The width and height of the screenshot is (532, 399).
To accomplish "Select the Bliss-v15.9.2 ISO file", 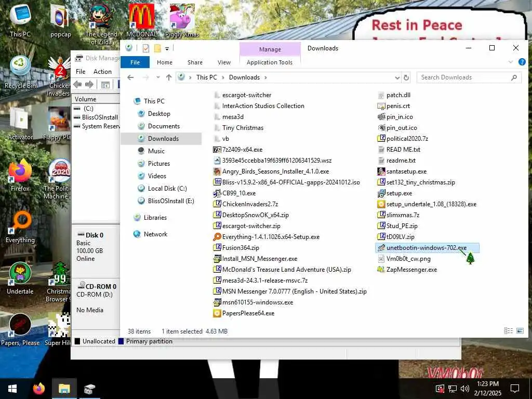I will pyautogui.click(x=286, y=182).
